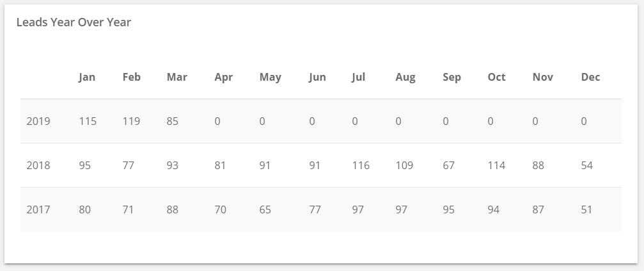Select the 2019 February value 119
644x271 pixels.
click(x=132, y=121)
